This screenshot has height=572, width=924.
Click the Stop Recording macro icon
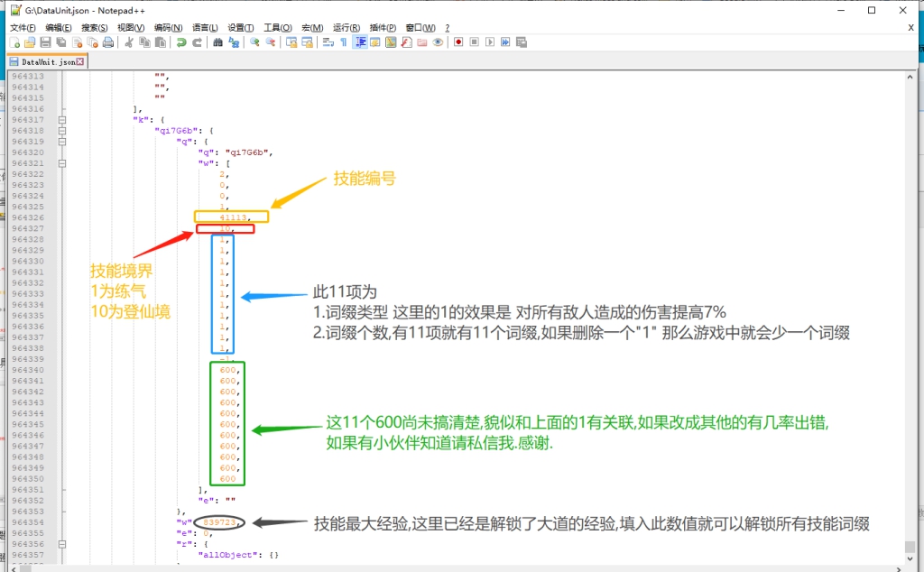tap(475, 42)
